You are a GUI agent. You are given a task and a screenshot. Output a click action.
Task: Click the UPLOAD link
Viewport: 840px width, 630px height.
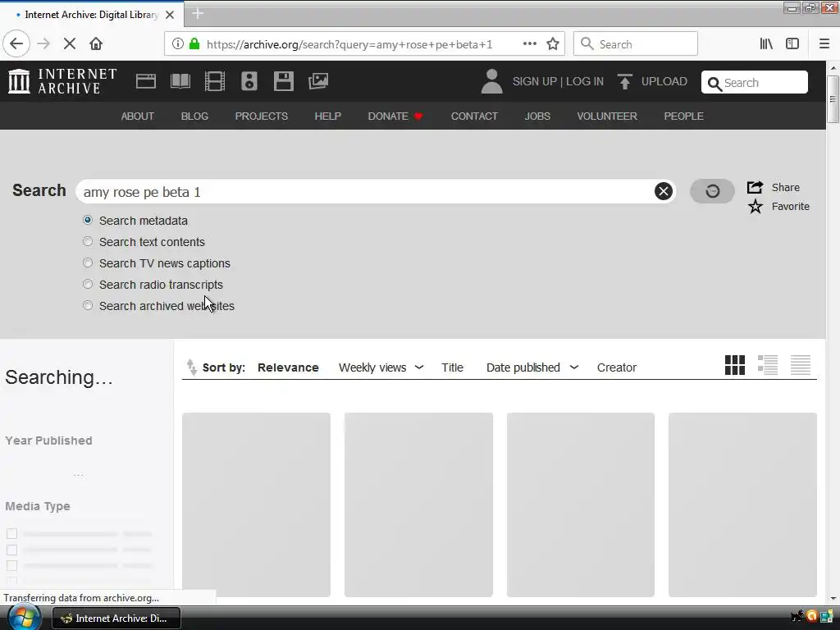pos(664,81)
